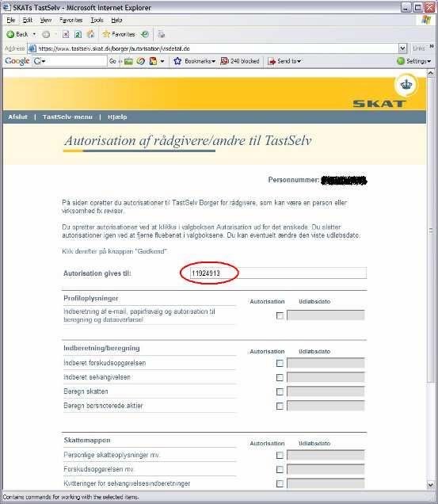This screenshot has width=438, height=504.
Task: Click the Google Bookmarks star icon
Action: click(x=177, y=61)
